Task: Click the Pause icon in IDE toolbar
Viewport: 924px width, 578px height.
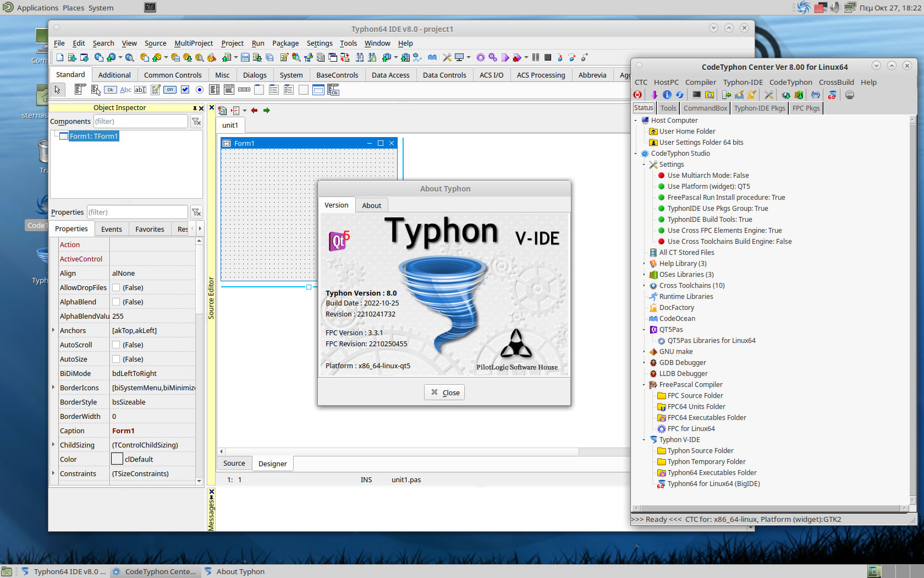Action: [x=536, y=57]
